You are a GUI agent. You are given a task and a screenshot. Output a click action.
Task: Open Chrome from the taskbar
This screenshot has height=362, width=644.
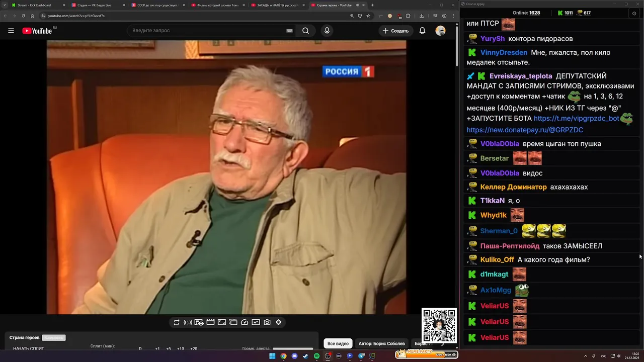[283, 356]
